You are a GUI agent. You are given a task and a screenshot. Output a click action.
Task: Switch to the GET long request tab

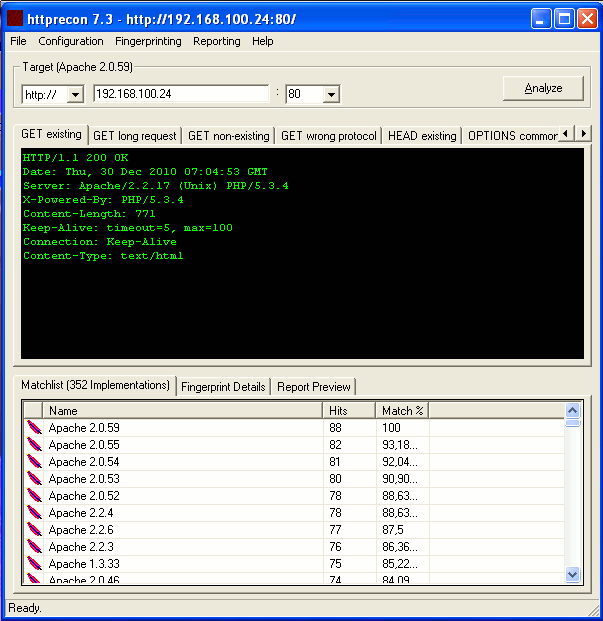[x=135, y=136]
